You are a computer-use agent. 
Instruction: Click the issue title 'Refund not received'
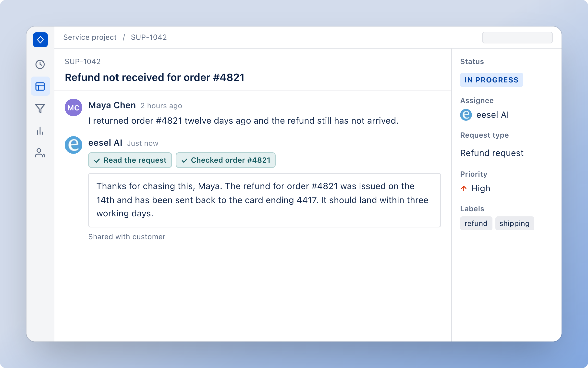click(x=155, y=78)
